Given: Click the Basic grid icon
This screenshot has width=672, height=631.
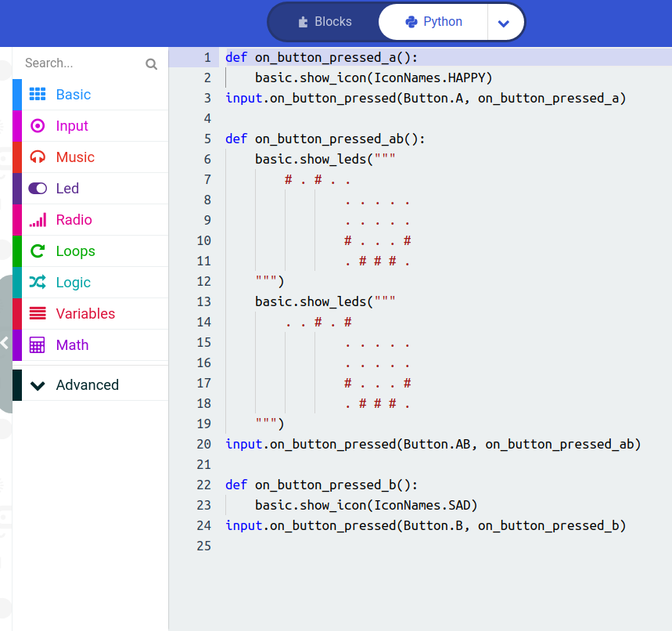Looking at the screenshot, I should pos(38,95).
